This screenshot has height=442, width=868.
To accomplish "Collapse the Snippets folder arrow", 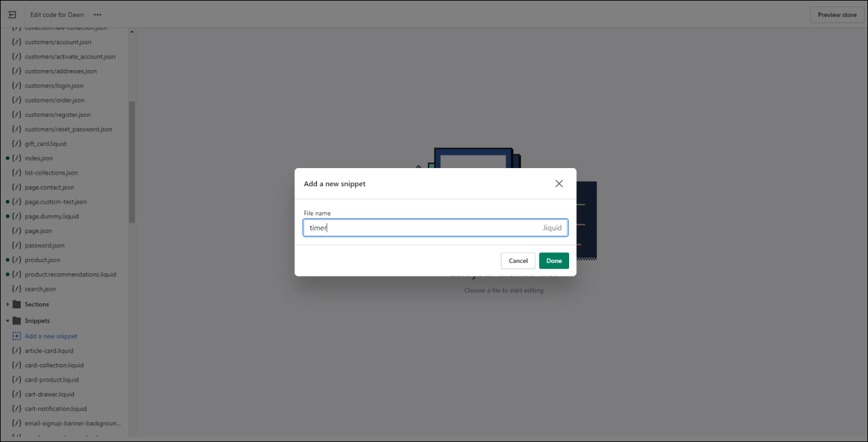I will coord(8,321).
